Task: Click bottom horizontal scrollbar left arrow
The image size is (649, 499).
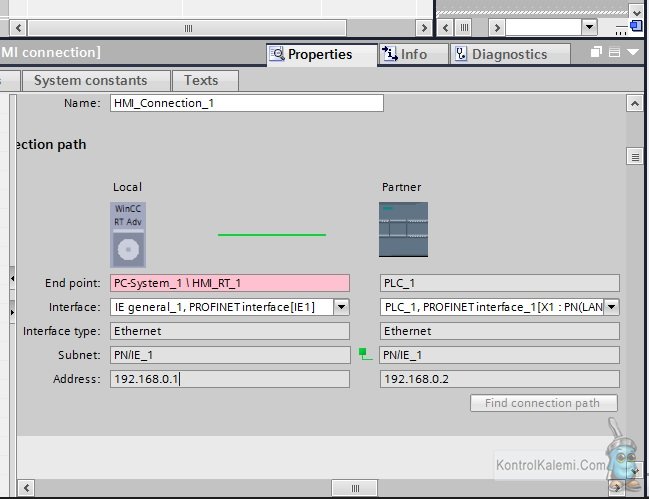Action: click(26, 488)
